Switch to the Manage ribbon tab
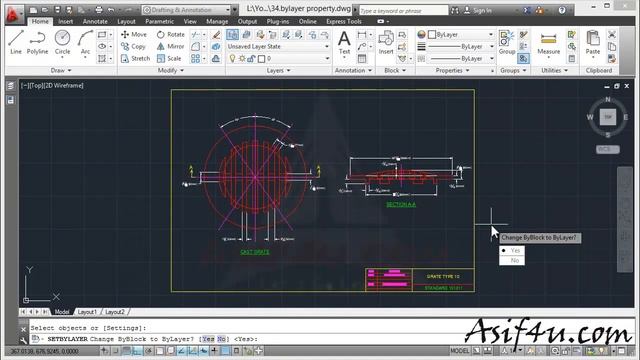Viewport: 640px width, 360px height. [x=217, y=21]
